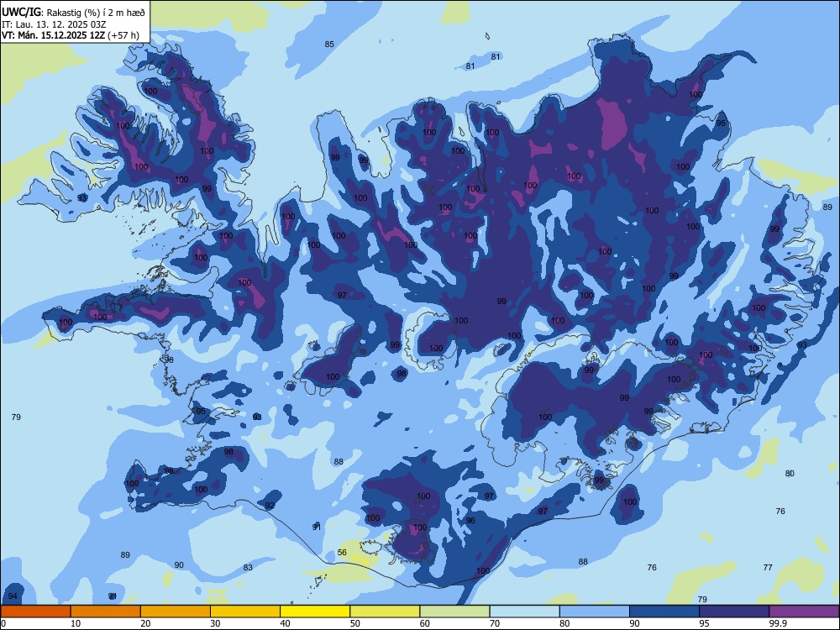
Task: Select the humidity value 56 on the map
Action: point(343,553)
